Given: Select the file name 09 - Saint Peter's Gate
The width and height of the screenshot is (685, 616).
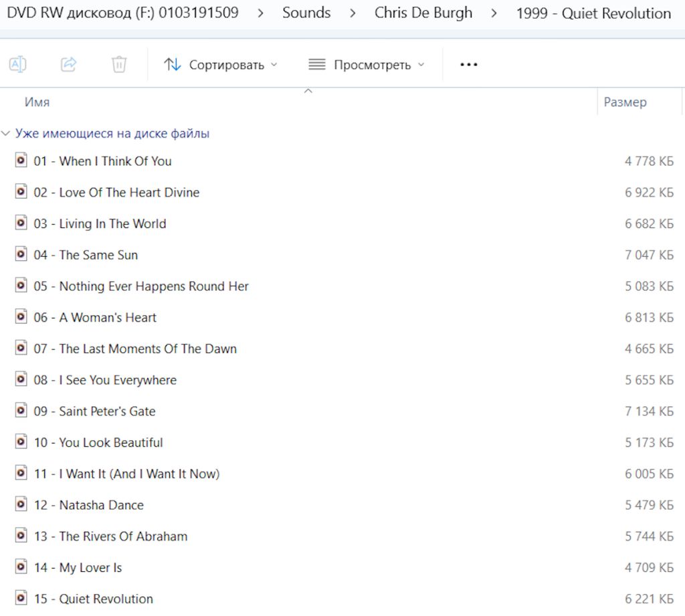Looking at the screenshot, I should click(x=94, y=411).
